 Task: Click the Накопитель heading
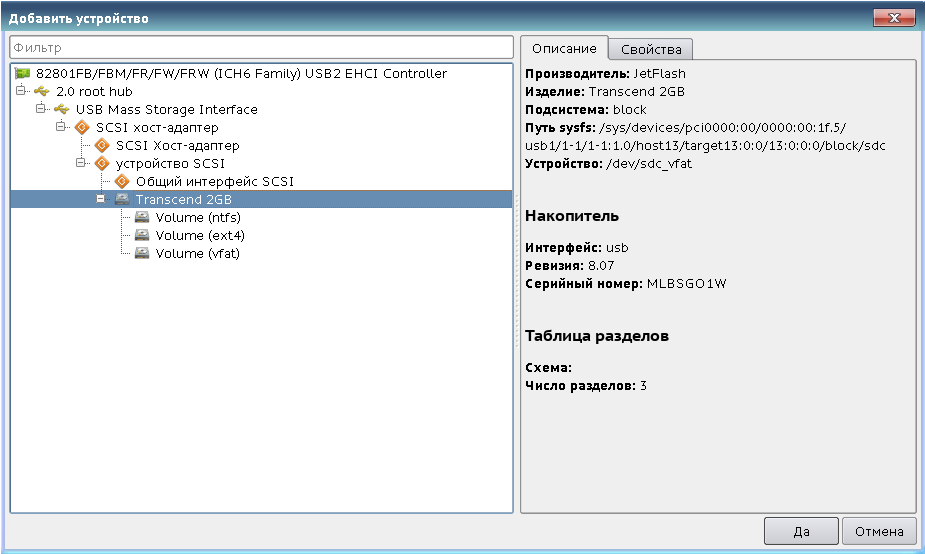(572, 216)
